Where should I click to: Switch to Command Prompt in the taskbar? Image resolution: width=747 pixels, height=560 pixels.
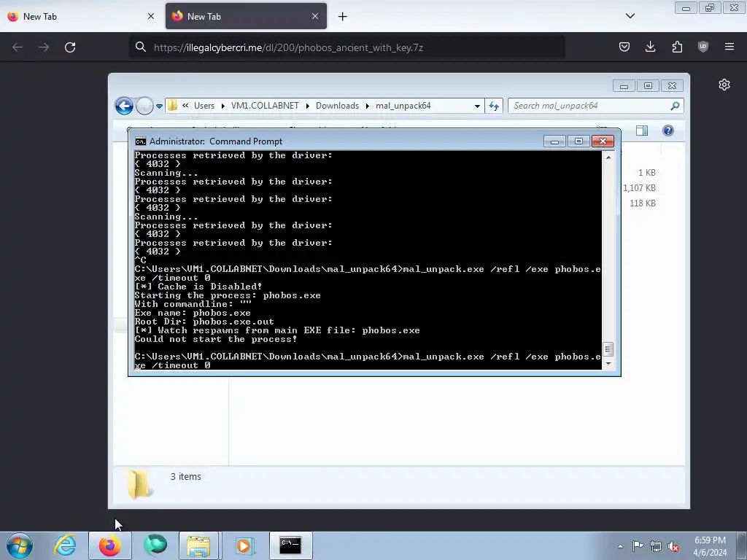290,545
